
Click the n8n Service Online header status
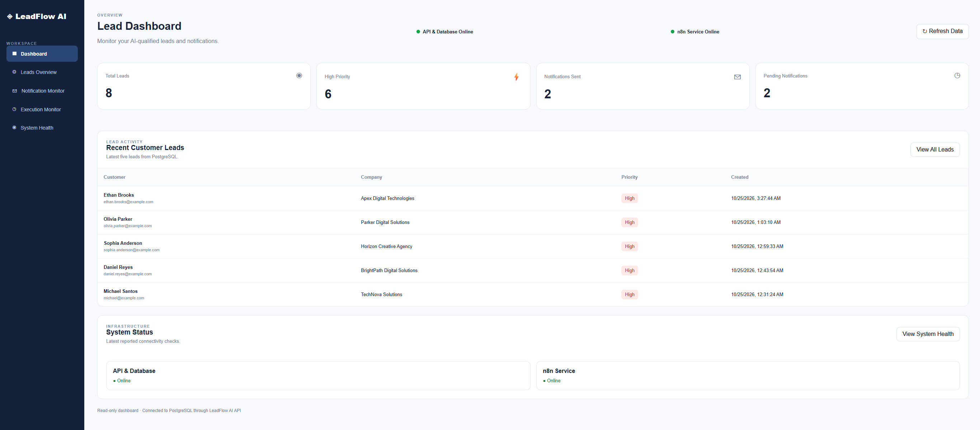pyautogui.click(x=695, y=32)
